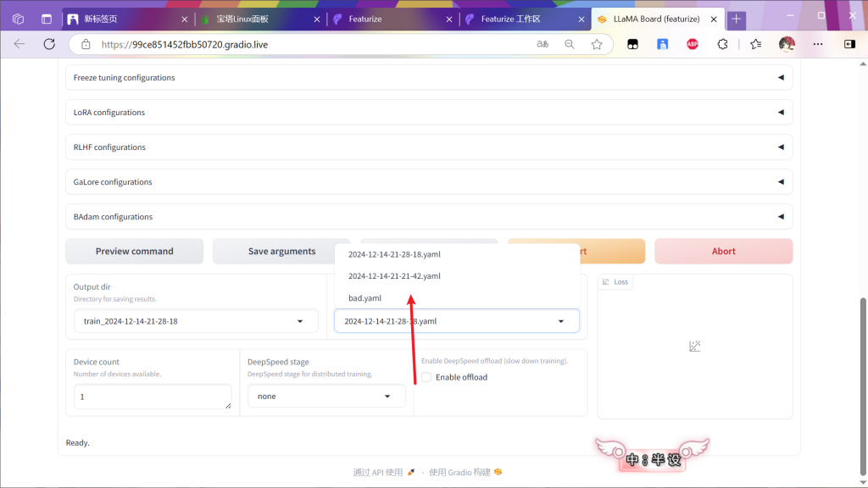Toggle the browser sidebar icon
The height and width of the screenshot is (488, 868).
click(849, 44)
